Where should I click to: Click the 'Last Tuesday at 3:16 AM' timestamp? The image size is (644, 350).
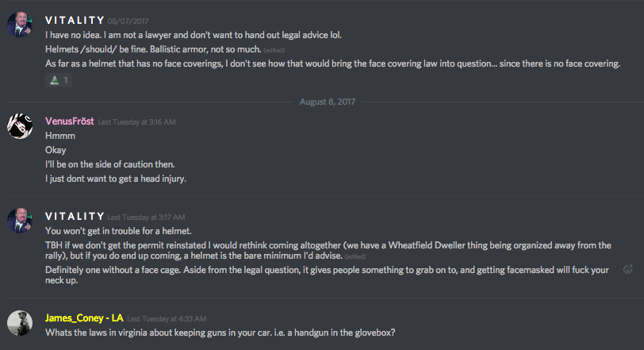pyautogui.click(x=136, y=121)
